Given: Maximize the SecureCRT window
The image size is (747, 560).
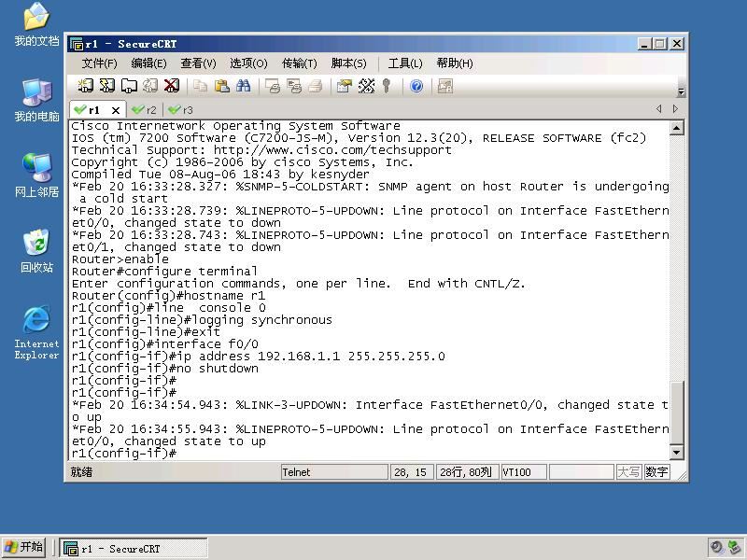Looking at the screenshot, I should 660,44.
